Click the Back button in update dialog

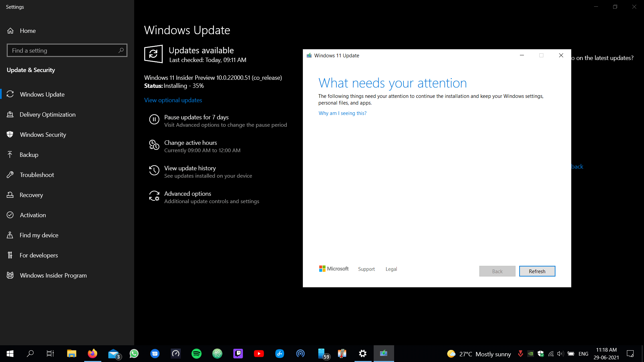coord(497,271)
